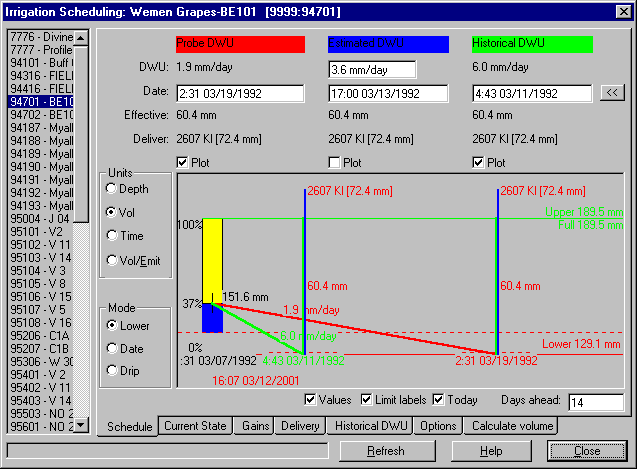
Task: Click the red Probe DWU color header
Action: tap(240, 44)
